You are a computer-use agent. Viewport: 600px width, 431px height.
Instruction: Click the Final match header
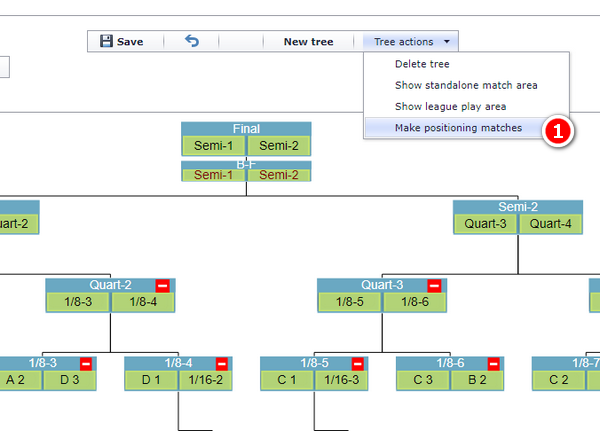click(246, 129)
